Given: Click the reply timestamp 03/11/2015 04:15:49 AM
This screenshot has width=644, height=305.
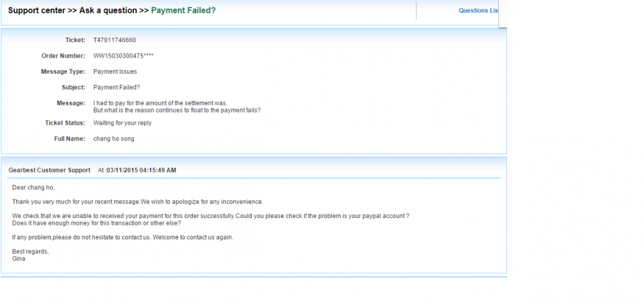Looking at the screenshot, I should [x=141, y=170].
